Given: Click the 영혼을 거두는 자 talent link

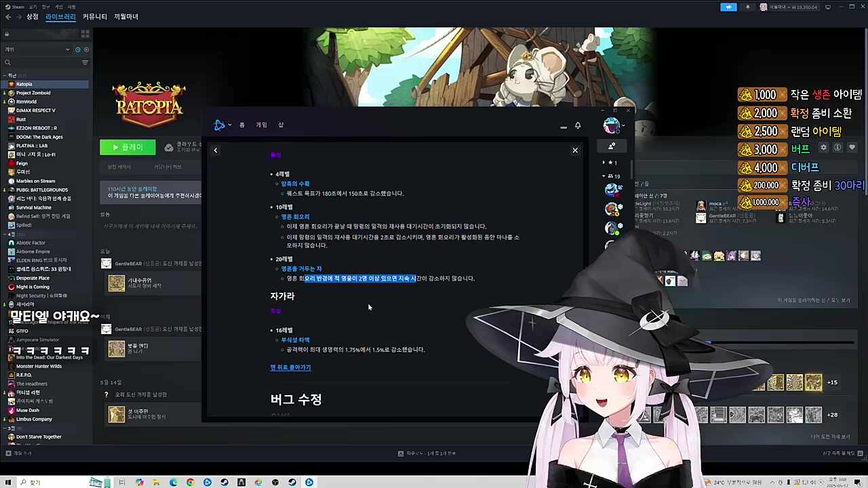Looking at the screenshot, I should coord(301,269).
